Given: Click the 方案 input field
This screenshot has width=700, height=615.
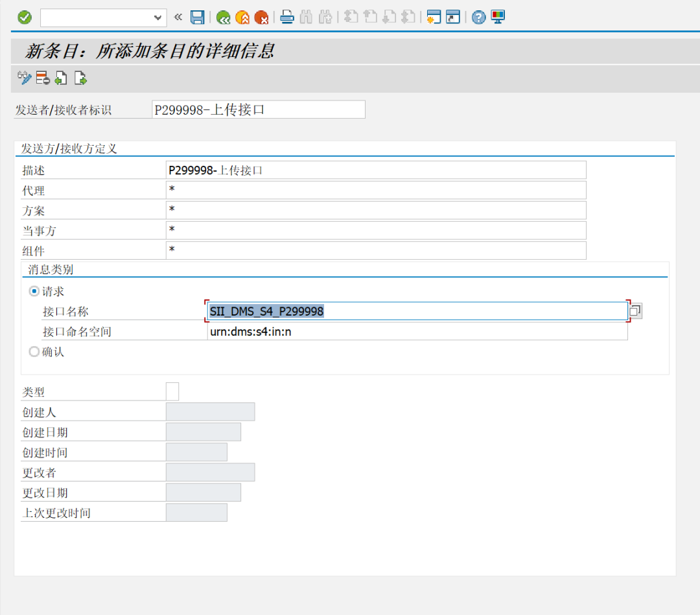Looking at the screenshot, I should pyautogui.click(x=376, y=210).
